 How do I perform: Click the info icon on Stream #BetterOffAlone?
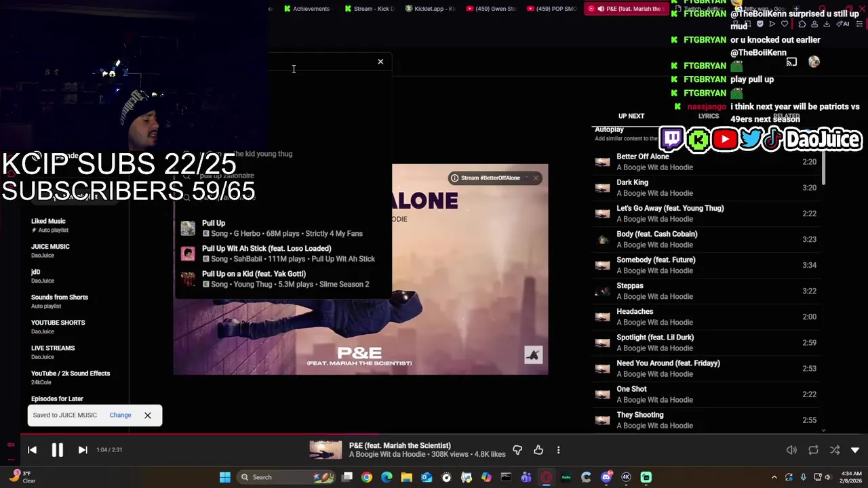coord(454,178)
